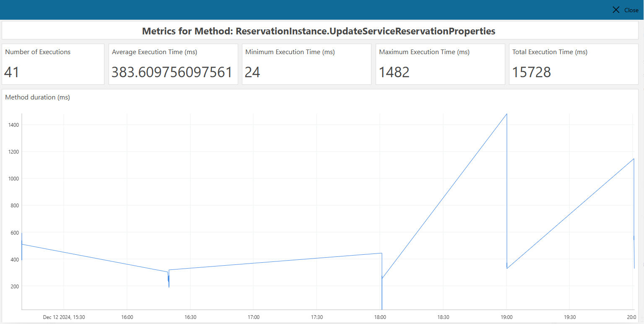
Task: Click the 17:30 time axis label
Action: 317,317
